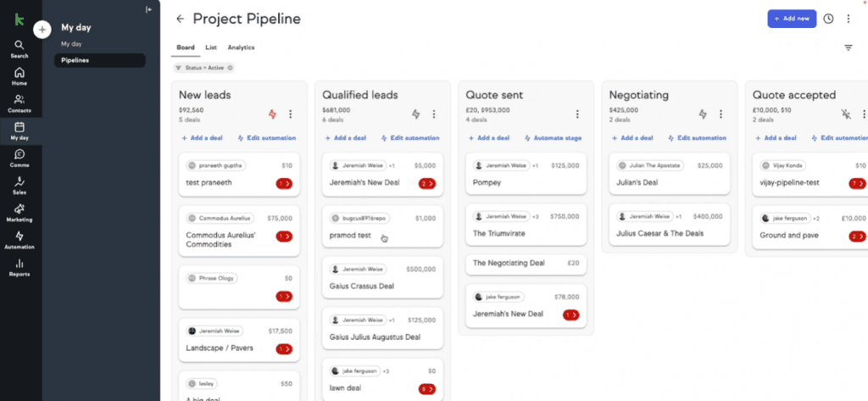Screen dimensions: 868x401
Task: Click the round plus create button
Action: coord(42,30)
